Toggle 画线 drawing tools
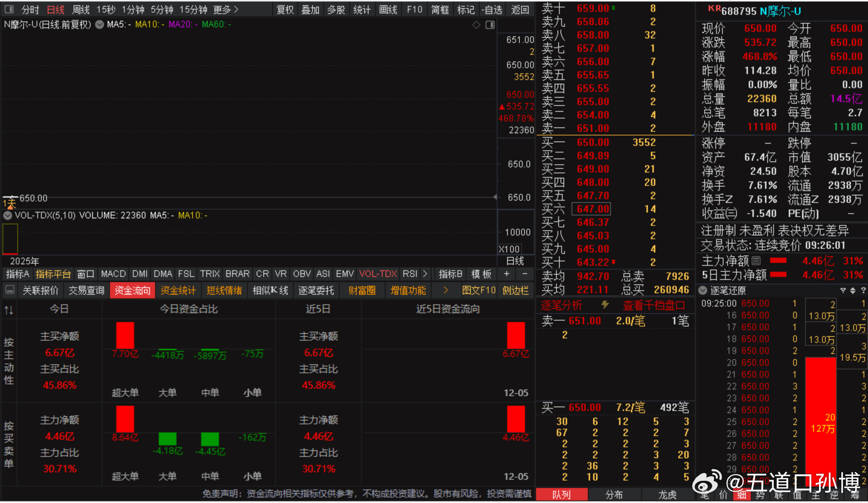The width and height of the screenshot is (868, 503). 388,9
